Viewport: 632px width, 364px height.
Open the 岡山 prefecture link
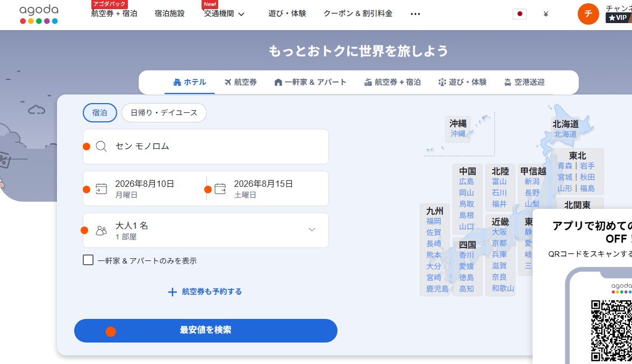[466, 193]
